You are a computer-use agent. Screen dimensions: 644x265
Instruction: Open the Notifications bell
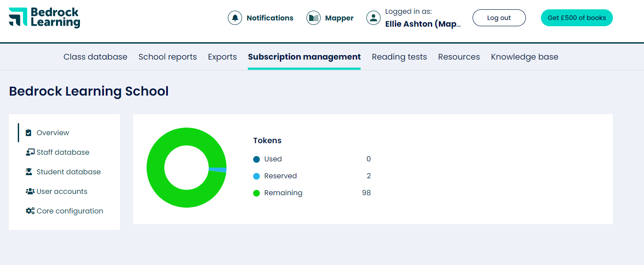(x=235, y=18)
